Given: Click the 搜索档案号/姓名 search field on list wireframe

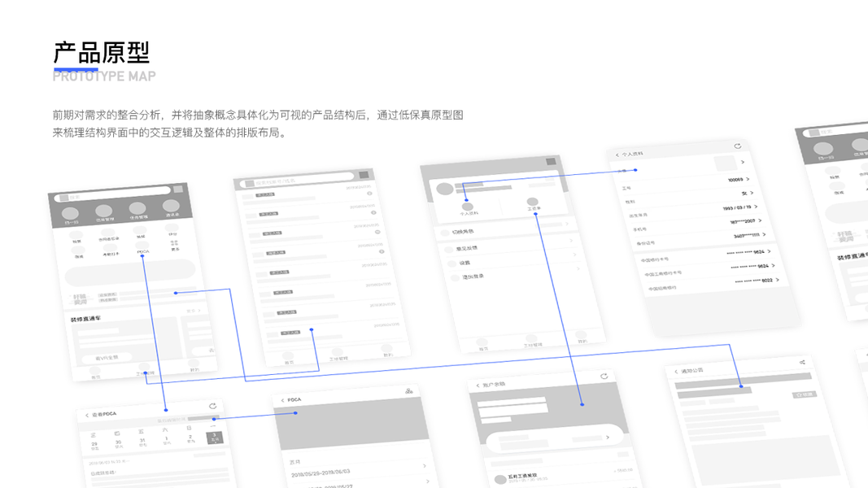Looking at the screenshot, I should point(298,179).
